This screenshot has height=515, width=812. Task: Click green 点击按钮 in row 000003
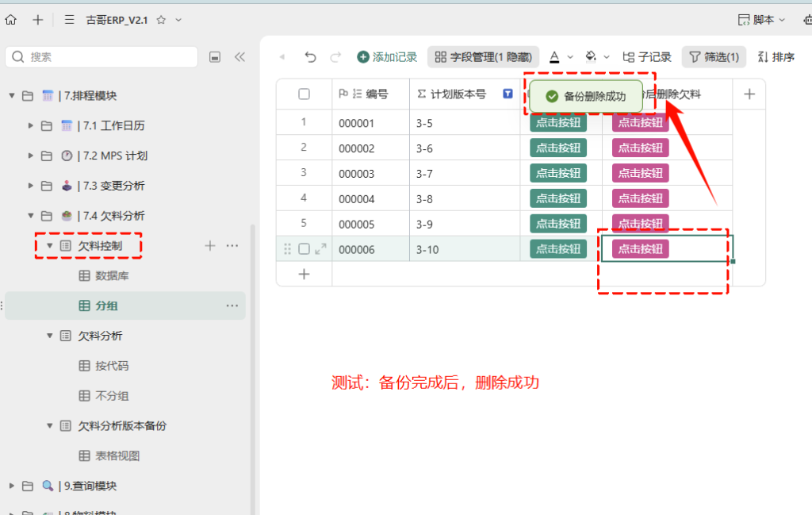(x=557, y=173)
